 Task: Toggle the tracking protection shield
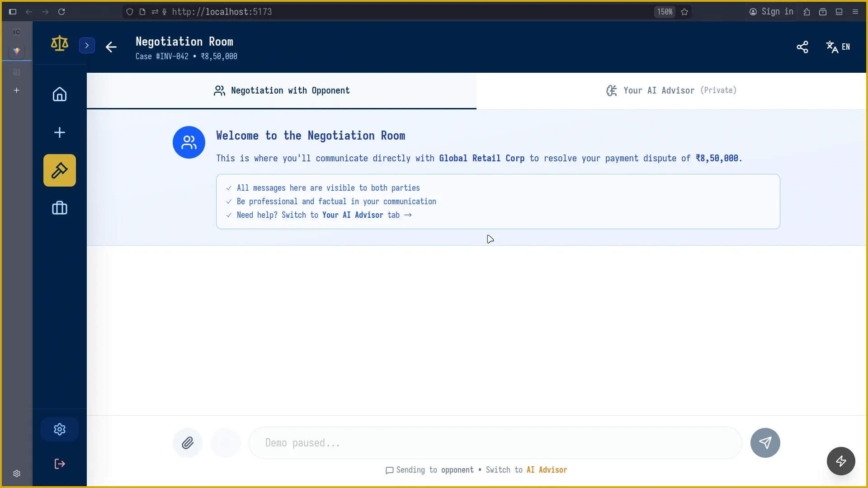tap(130, 12)
